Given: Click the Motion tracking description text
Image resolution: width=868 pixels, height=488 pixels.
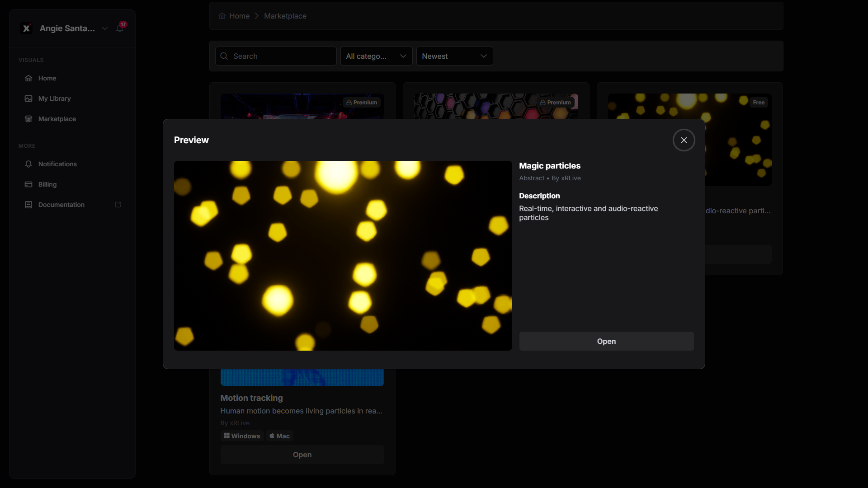Looking at the screenshot, I should [x=301, y=411].
